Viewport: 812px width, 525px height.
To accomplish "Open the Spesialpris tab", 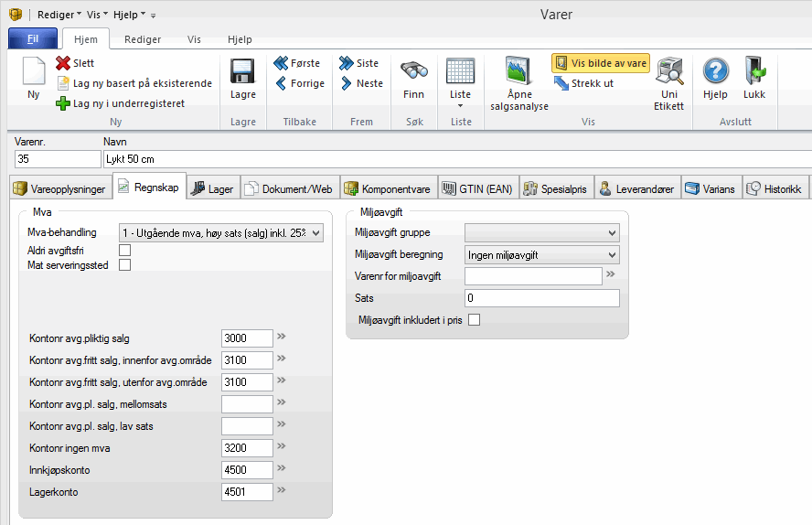I will coord(556,188).
